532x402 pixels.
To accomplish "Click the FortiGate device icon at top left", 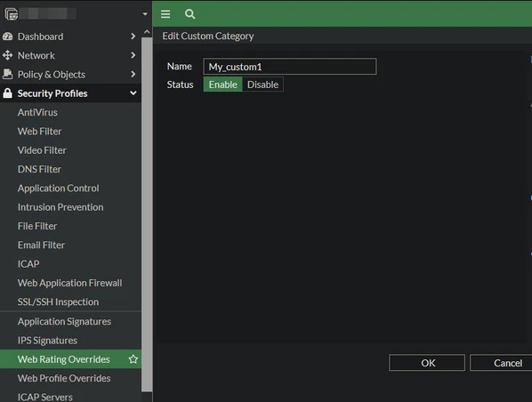I will (x=12, y=14).
